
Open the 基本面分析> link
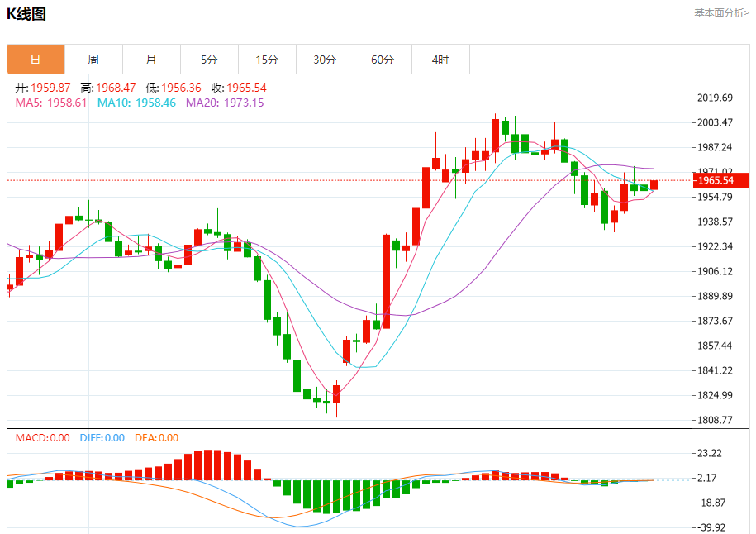(721, 13)
